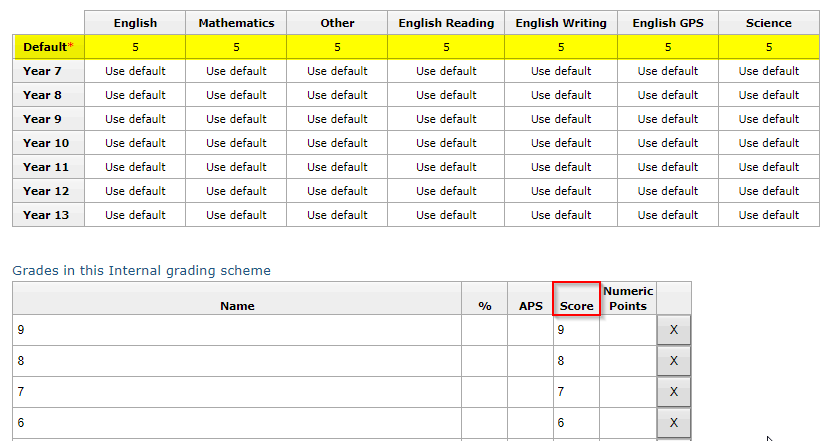
Task: Click the Name column header in grades table
Action: pyautogui.click(x=237, y=299)
